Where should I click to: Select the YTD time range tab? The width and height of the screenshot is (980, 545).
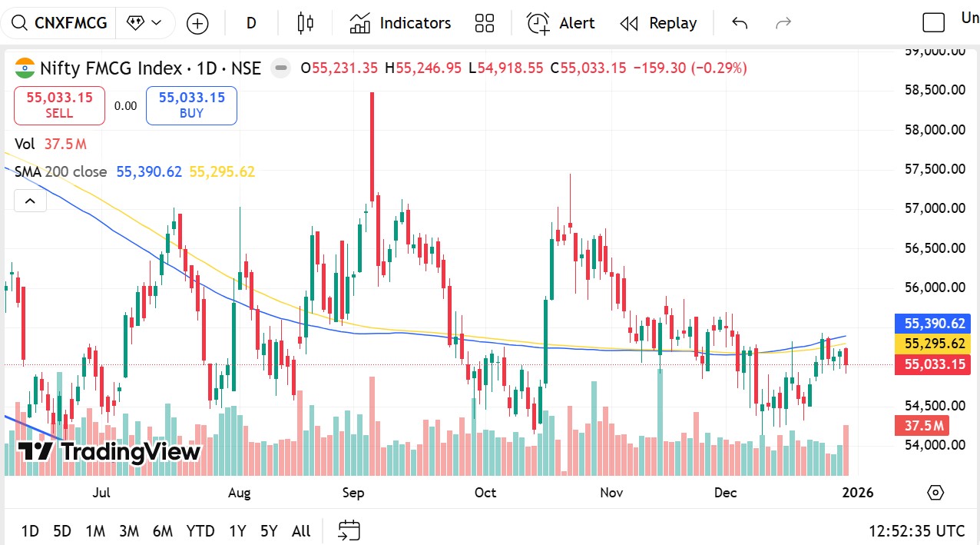pyautogui.click(x=200, y=531)
